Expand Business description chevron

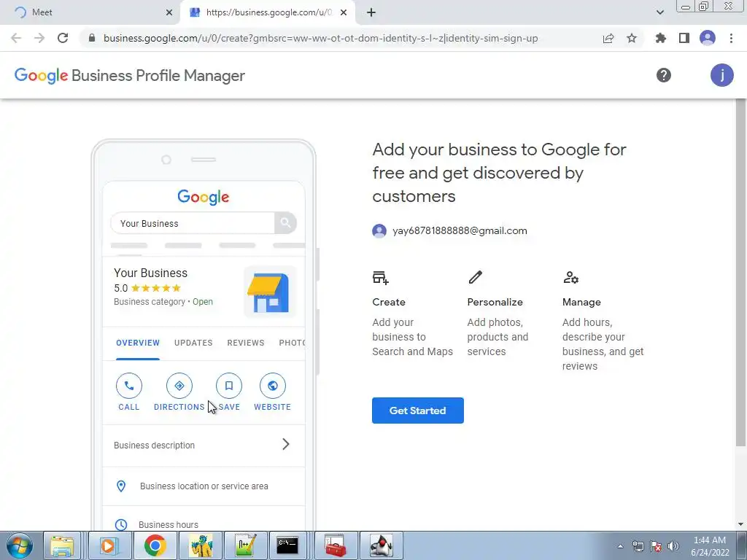coord(285,444)
